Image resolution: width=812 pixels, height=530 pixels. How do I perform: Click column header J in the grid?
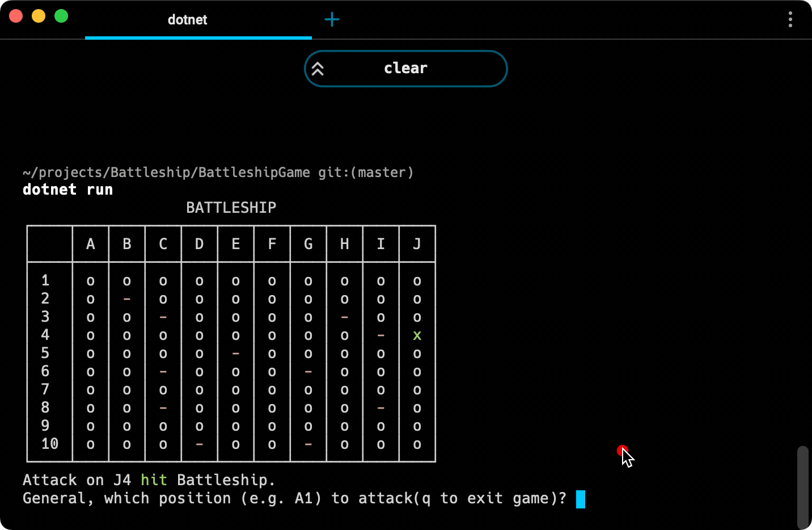click(417, 243)
